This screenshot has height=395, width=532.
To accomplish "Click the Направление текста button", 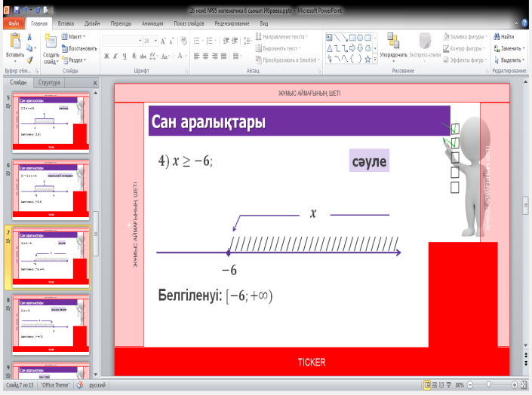I will 281,37.
